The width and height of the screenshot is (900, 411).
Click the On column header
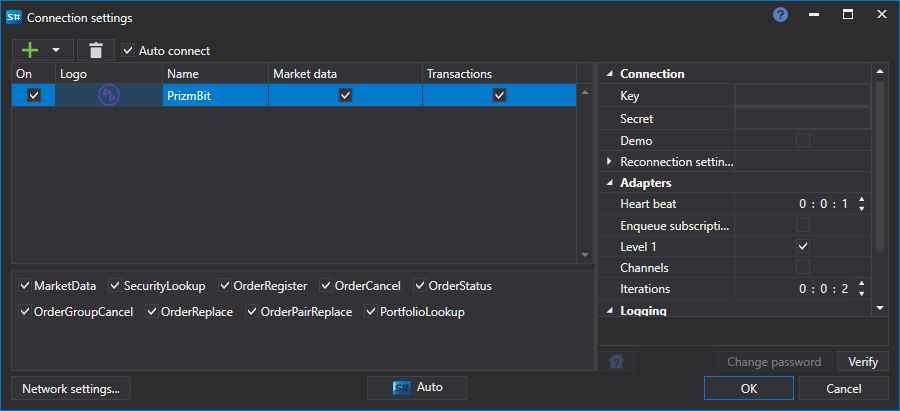tap(34, 74)
